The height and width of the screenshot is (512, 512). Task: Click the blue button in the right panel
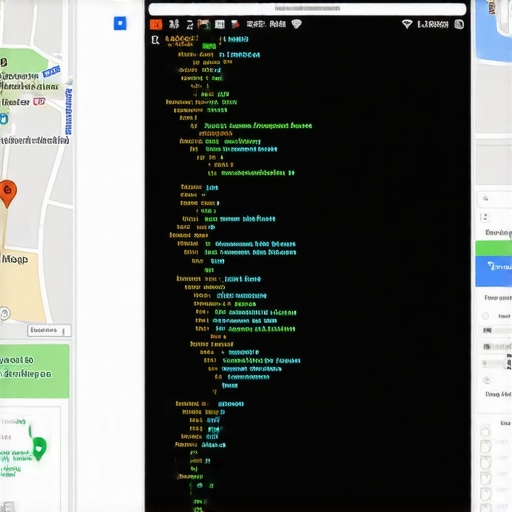coord(494,271)
